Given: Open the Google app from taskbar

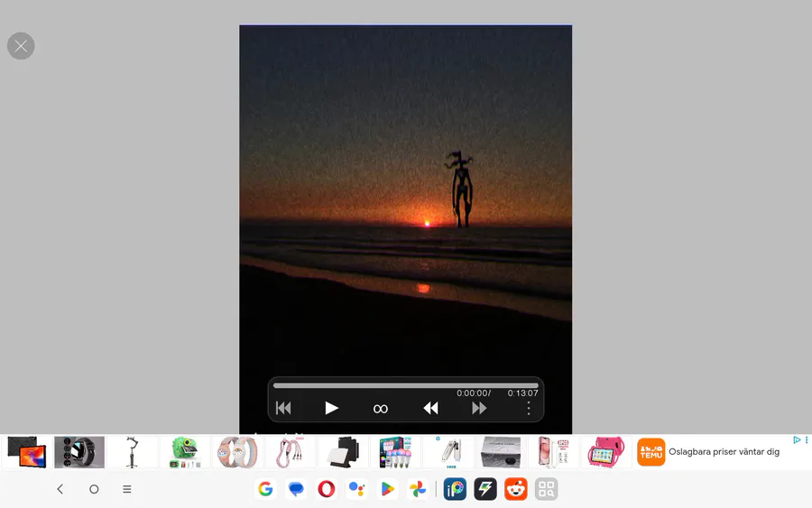Looking at the screenshot, I should click(x=265, y=489).
